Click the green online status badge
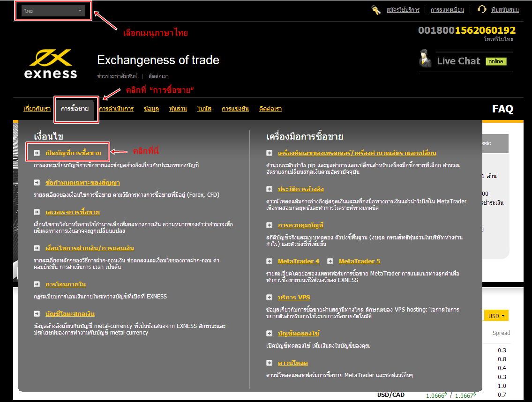 (x=496, y=61)
